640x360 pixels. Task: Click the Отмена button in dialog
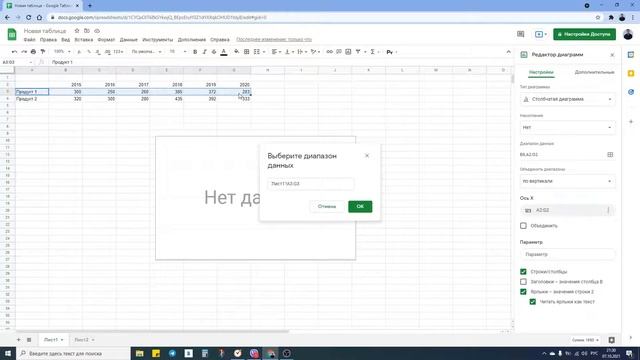(327, 207)
